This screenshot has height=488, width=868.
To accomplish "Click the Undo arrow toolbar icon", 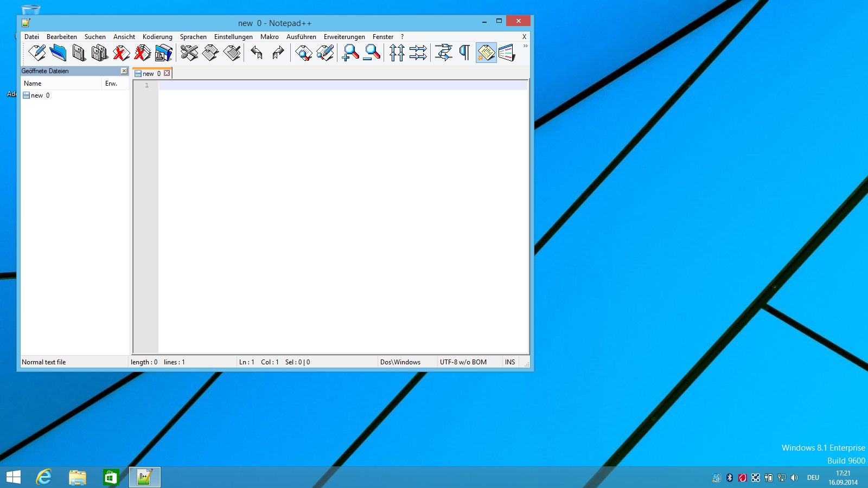I will click(x=257, y=53).
